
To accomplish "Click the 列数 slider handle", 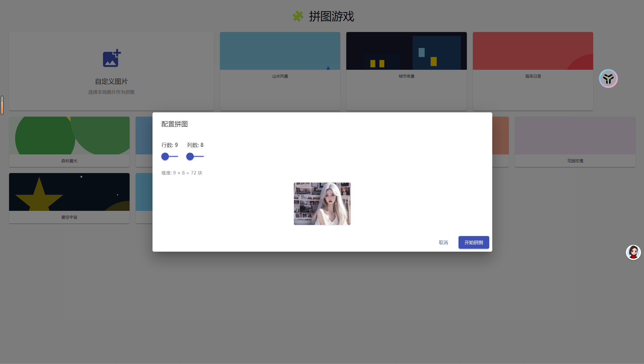I will [190, 156].
